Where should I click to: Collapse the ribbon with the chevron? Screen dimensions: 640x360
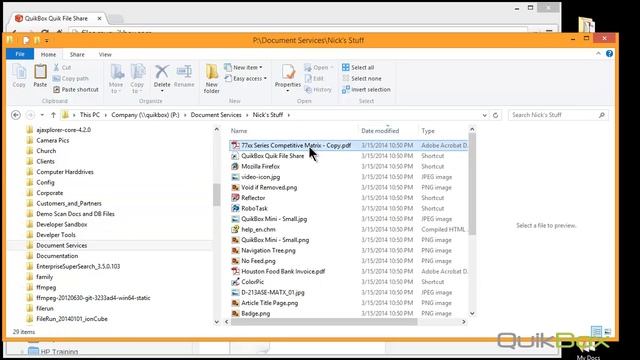(598, 53)
